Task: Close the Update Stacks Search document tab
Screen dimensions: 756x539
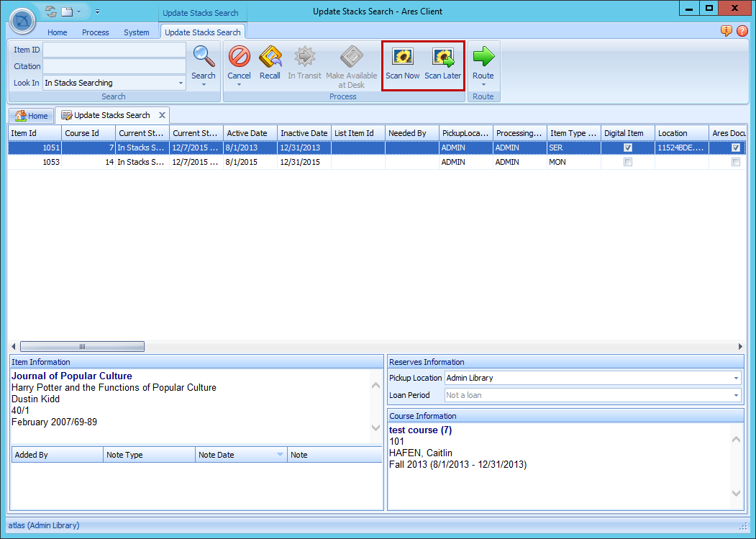Action: pos(163,114)
